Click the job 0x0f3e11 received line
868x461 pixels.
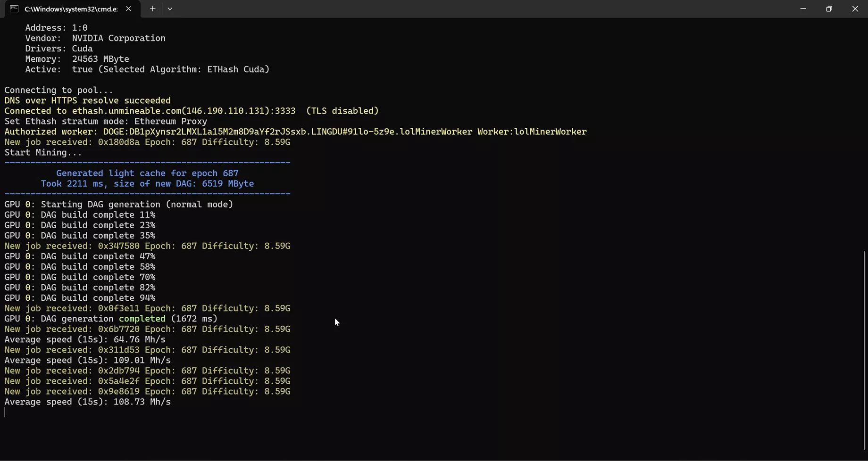coord(147,308)
